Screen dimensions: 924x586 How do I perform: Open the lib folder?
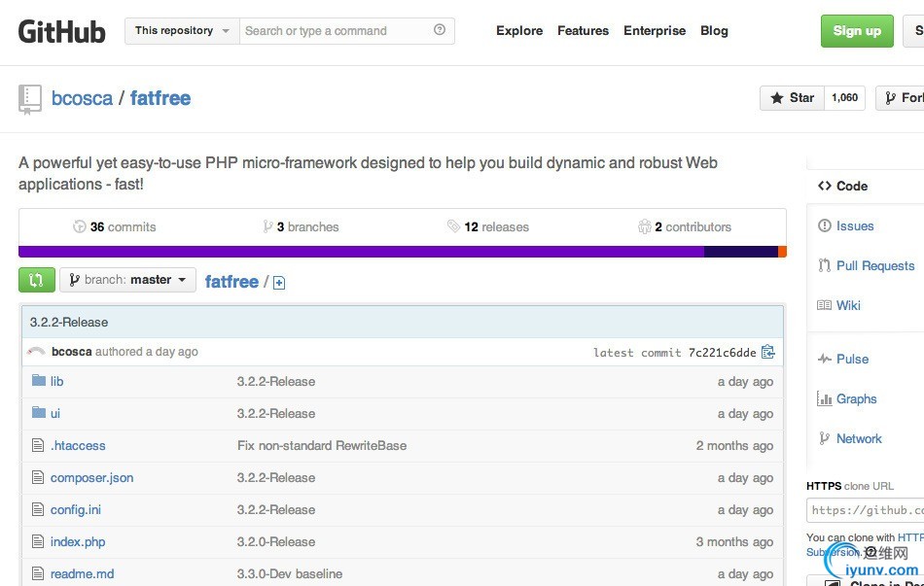[x=56, y=381]
